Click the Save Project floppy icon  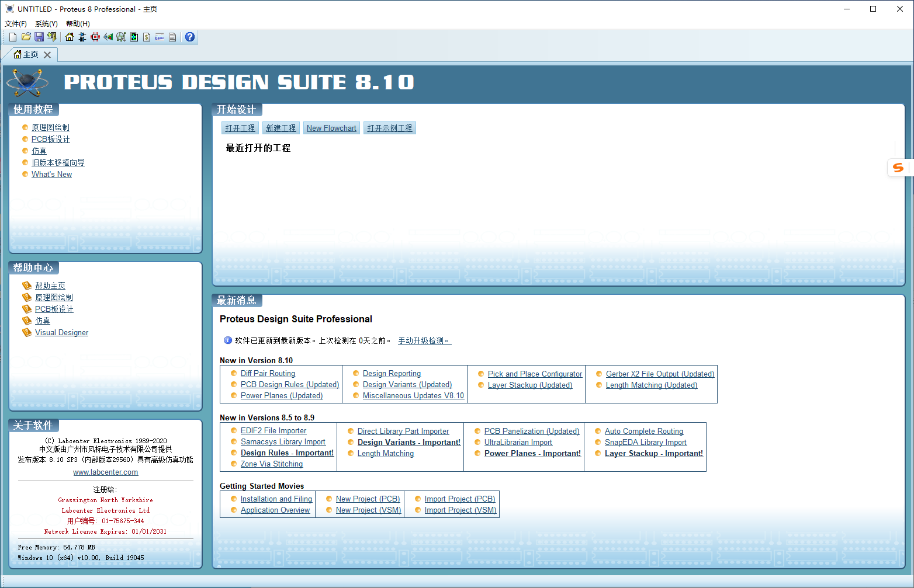click(x=39, y=37)
